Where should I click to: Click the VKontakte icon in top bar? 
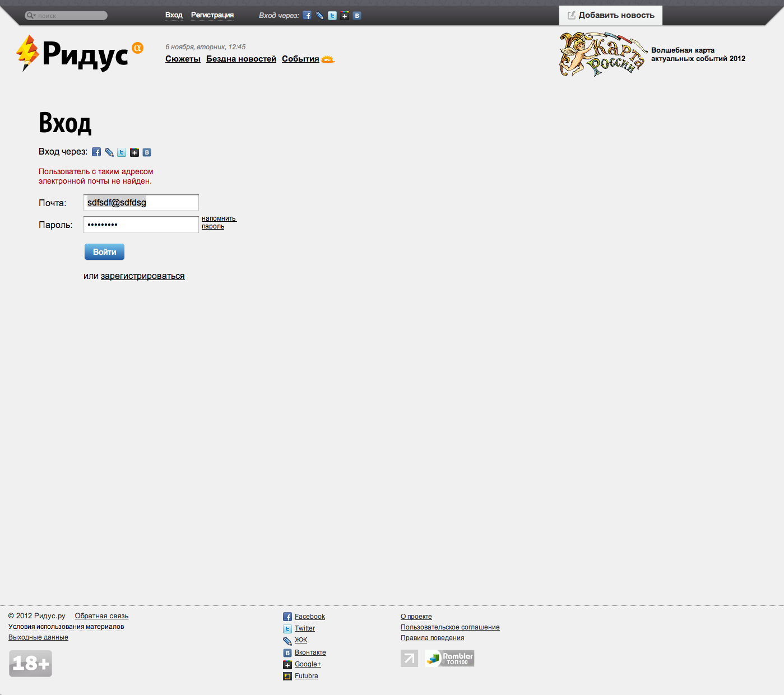point(357,16)
